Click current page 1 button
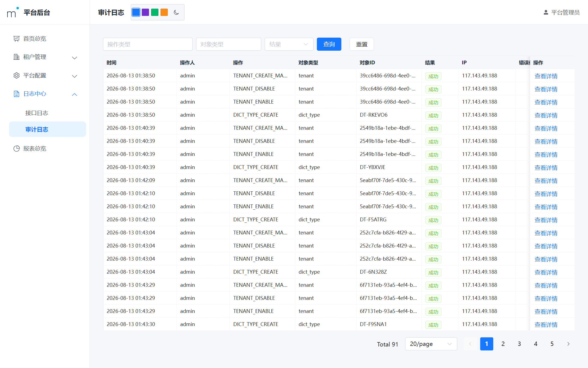The height and width of the screenshot is (368, 588). [x=487, y=344]
